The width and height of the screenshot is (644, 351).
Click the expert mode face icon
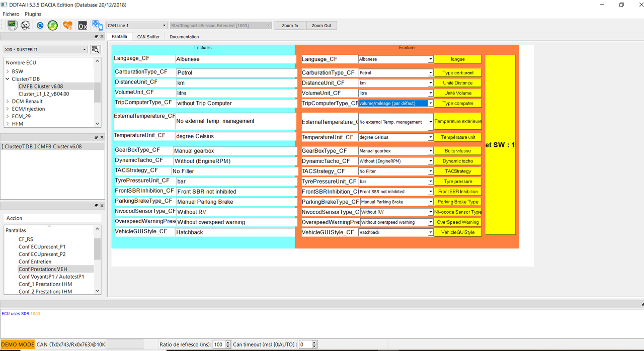(25, 25)
